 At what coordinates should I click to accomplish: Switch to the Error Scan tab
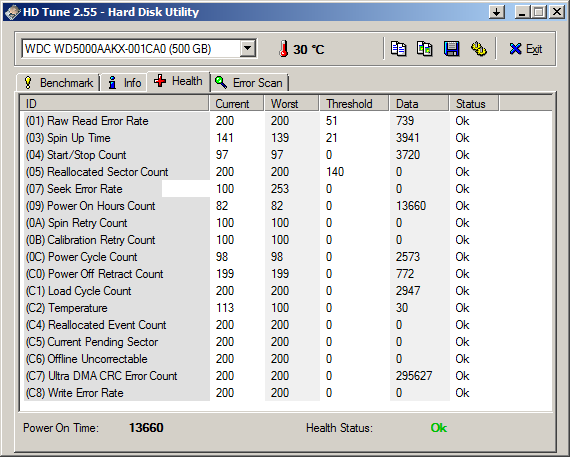coord(249,83)
